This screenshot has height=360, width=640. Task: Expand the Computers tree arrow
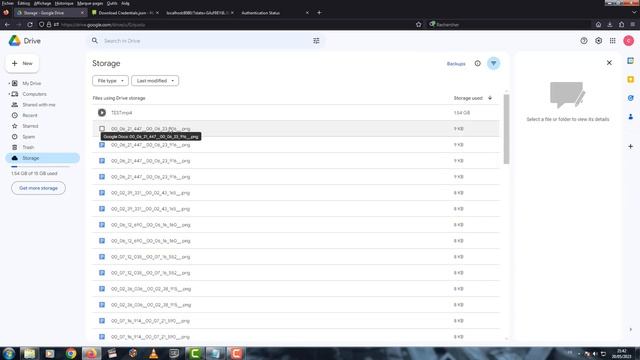(9, 94)
